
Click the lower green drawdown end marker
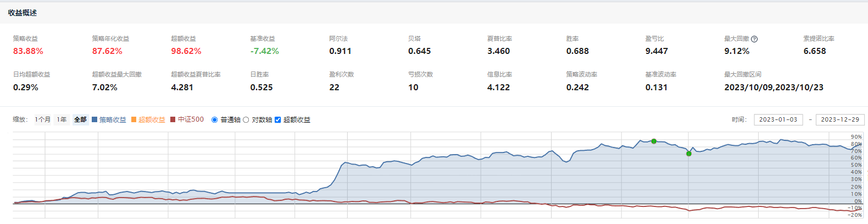click(x=689, y=154)
